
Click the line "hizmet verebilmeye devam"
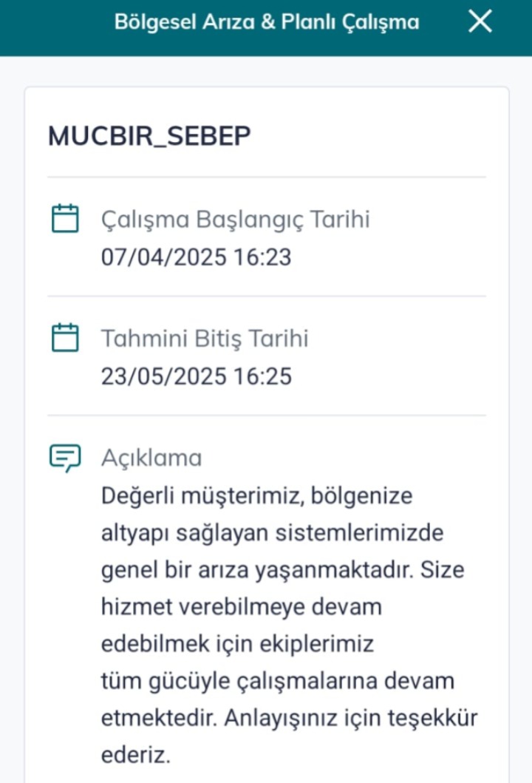(x=241, y=608)
